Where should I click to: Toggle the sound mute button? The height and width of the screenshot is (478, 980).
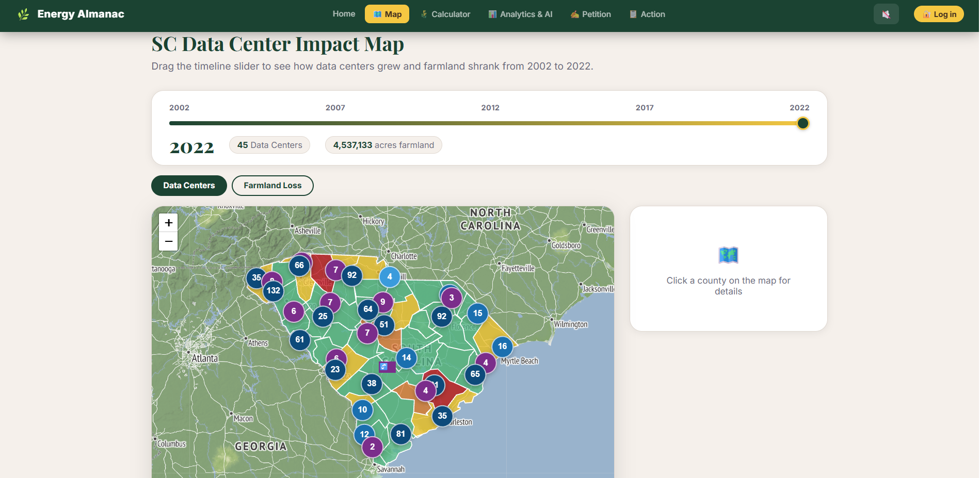pos(886,14)
